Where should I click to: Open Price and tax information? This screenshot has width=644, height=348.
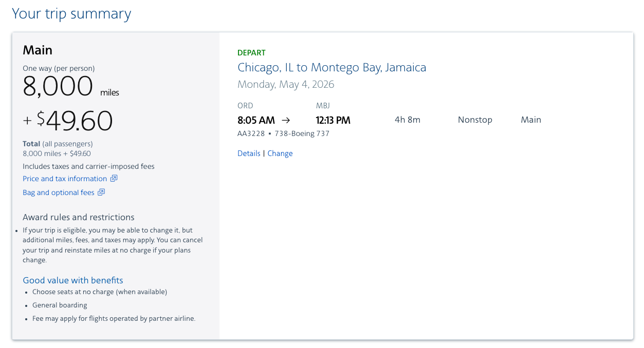pyautogui.click(x=65, y=178)
